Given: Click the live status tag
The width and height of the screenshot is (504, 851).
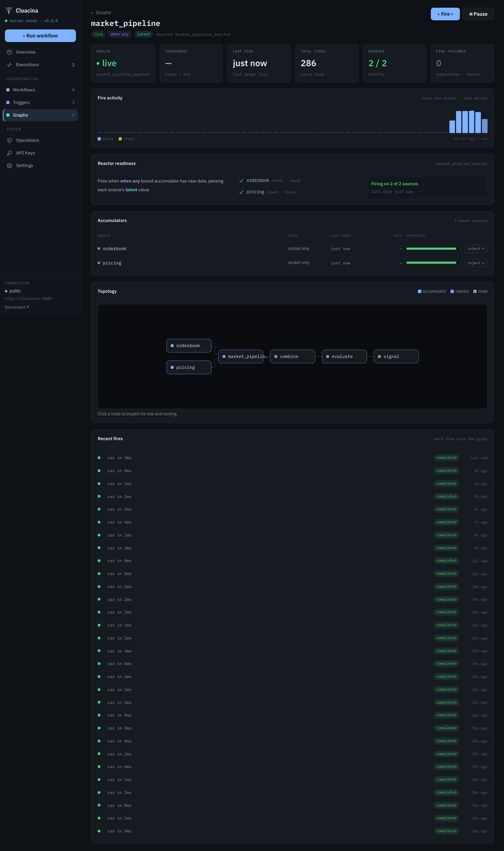Looking at the screenshot, I should [x=98, y=34].
